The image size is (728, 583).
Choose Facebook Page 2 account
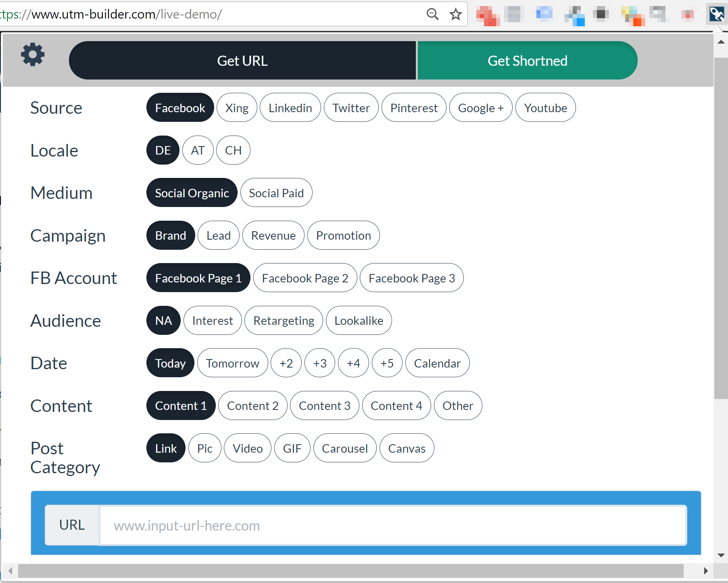pyautogui.click(x=305, y=278)
